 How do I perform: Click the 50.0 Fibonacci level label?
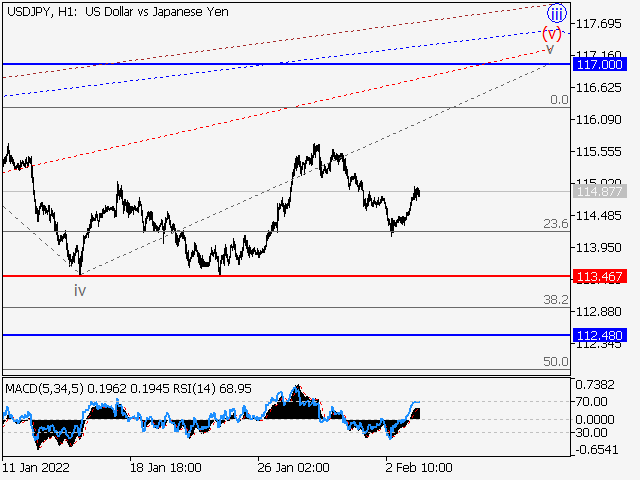point(556,361)
